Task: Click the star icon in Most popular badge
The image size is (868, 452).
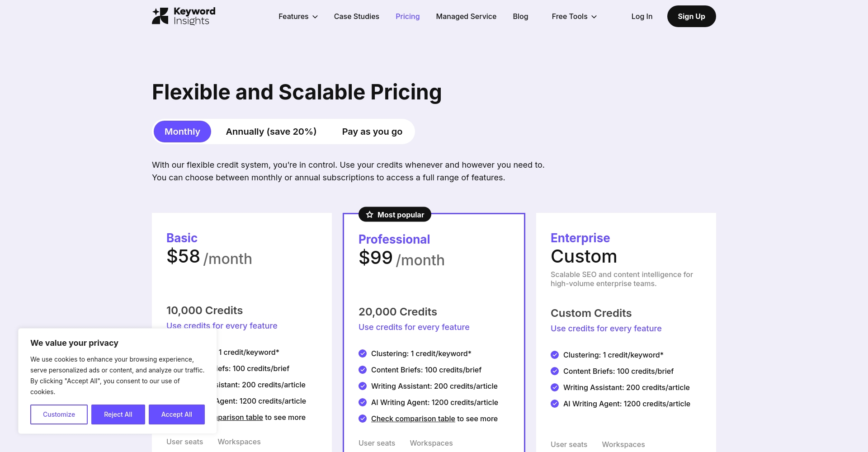Action: 370,215
